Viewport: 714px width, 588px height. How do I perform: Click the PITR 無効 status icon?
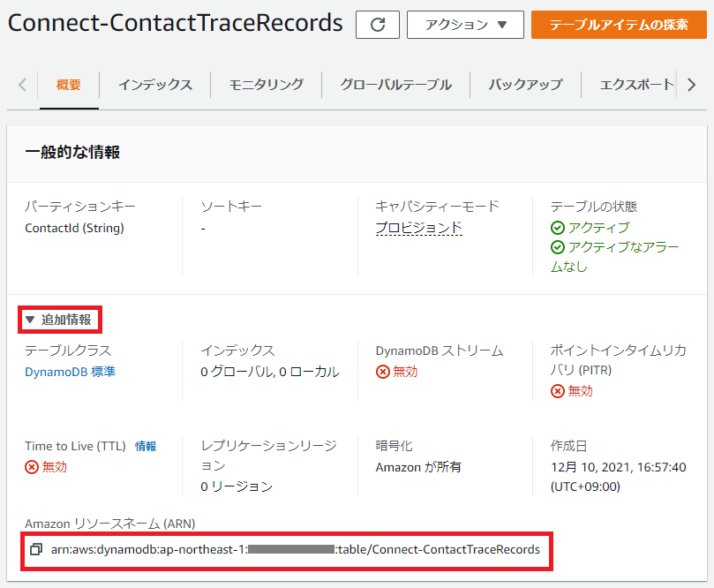pyautogui.click(x=558, y=391)
